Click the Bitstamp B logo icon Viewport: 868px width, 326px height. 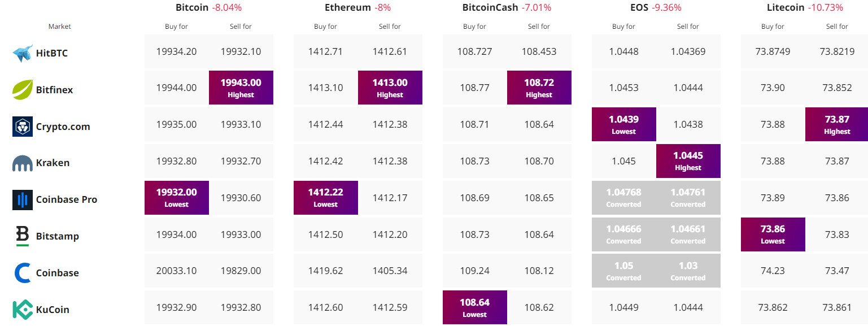pyautogui.click(x=23, y=236)
